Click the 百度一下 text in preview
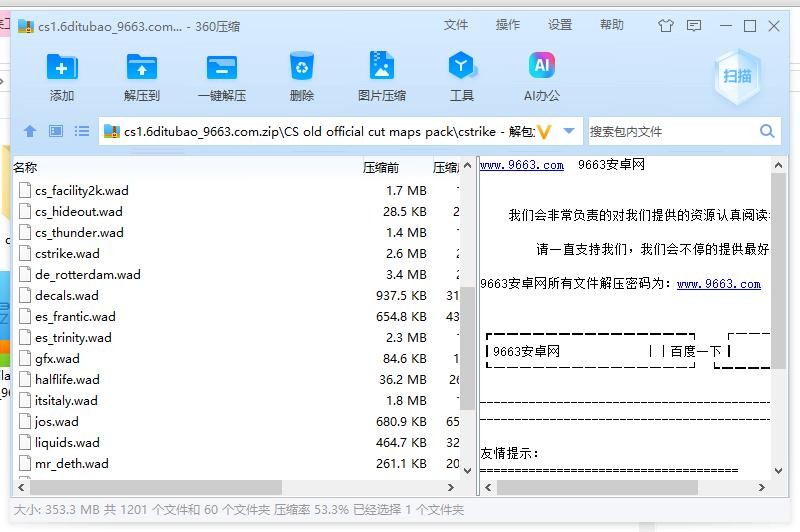This screenshot has width=800, height=532. pos(695,351)
